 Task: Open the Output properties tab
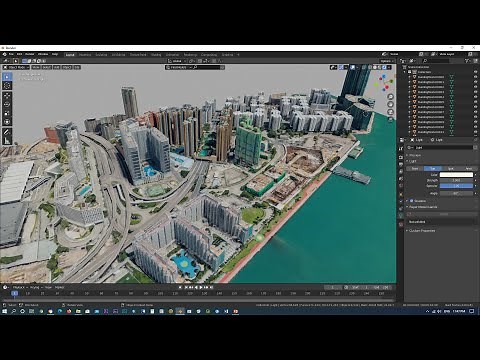[401, 164]
